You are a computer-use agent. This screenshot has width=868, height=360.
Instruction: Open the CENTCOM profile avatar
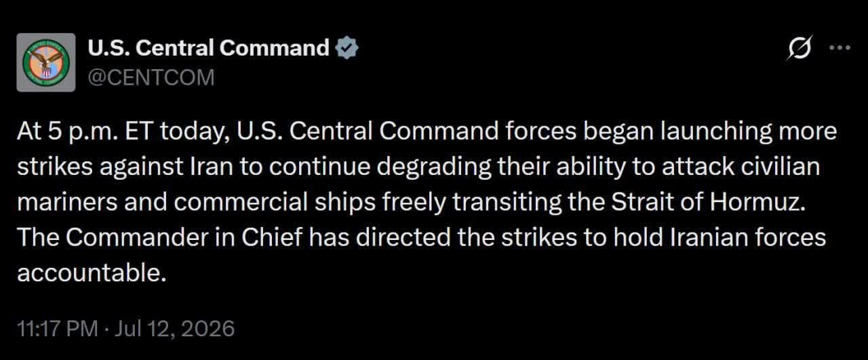point(46,62)
